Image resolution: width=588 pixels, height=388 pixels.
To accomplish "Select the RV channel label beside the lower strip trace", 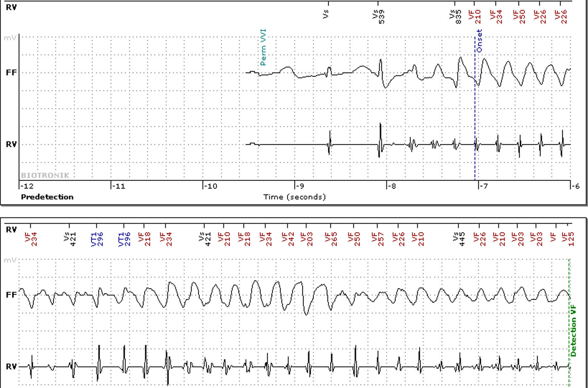I will [11, 366].
